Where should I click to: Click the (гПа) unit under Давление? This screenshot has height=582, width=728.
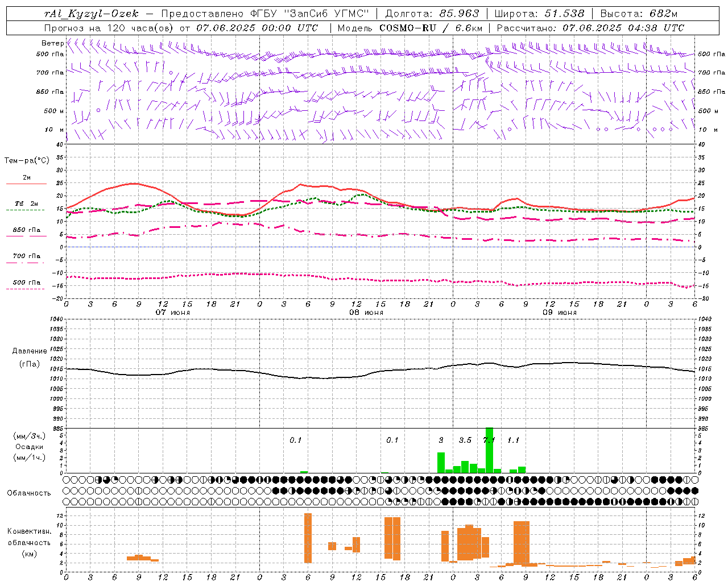[x=30, y=364]
